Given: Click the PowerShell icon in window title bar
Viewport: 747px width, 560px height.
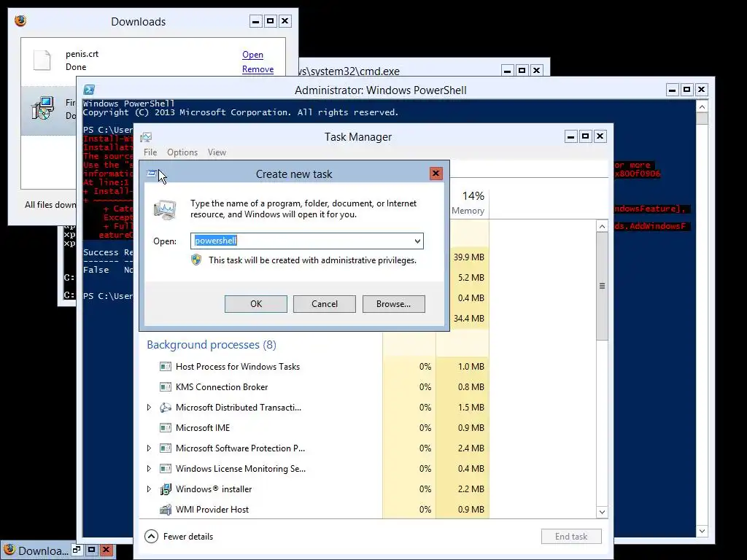Looking at the screenshot, I should point(89,90).
